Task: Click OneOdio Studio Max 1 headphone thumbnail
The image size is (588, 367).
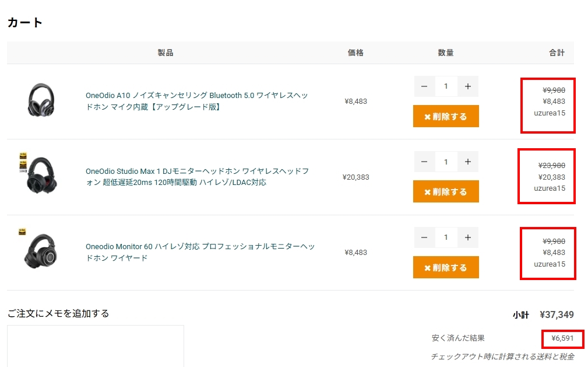Action: pyautogui.click(x=39, y=173)
